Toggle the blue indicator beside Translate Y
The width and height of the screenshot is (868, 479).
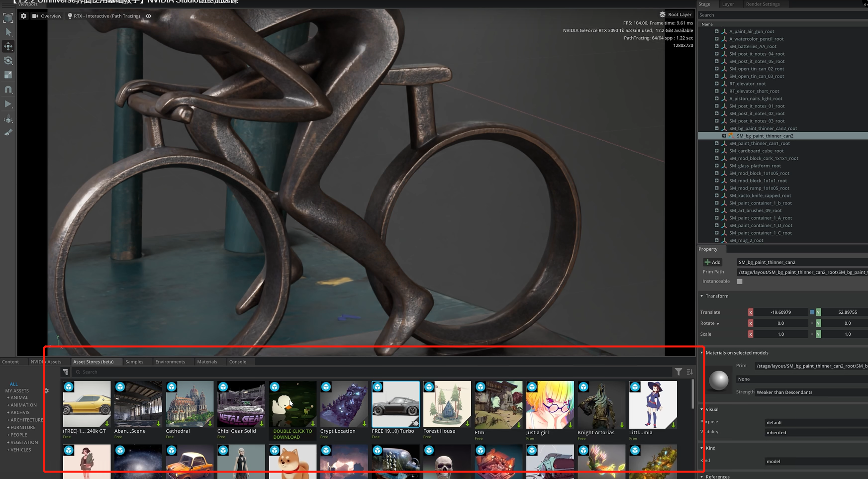[x=812, y=312]
